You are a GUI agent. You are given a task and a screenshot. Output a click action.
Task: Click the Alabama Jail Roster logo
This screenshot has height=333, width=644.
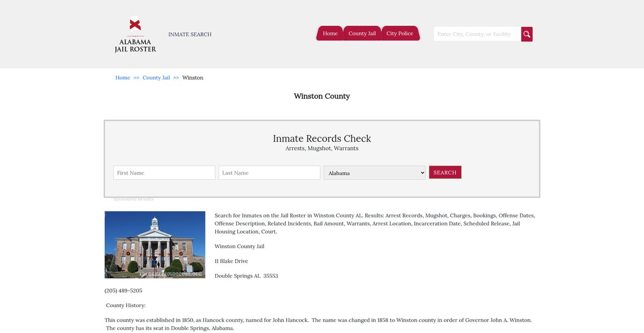pos(135,34)
